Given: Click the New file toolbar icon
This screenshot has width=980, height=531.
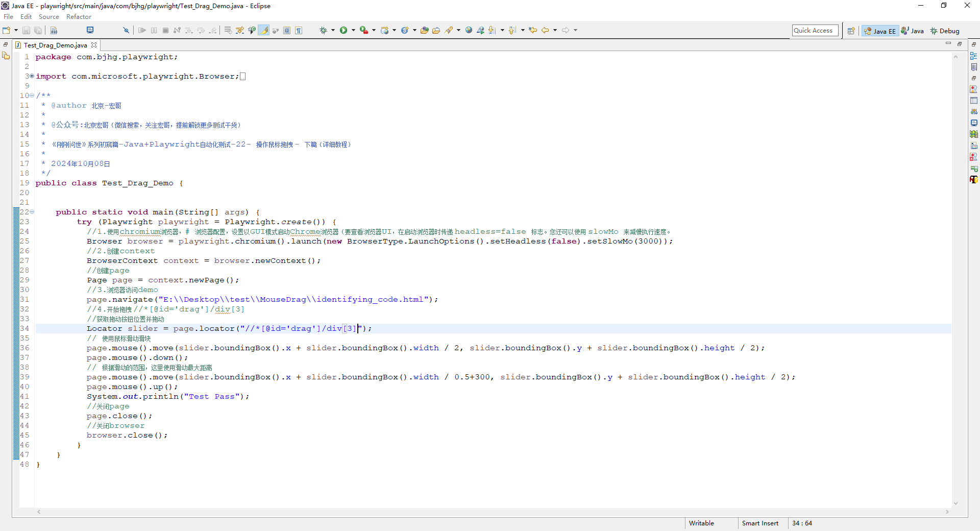Looking at the screenshot, I should click(7, 31).
